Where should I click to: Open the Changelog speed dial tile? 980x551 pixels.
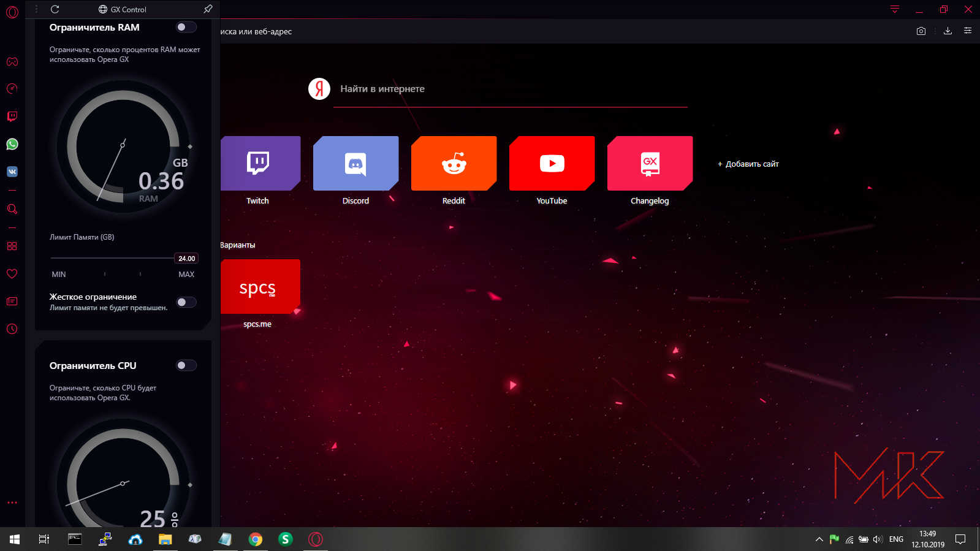[x=650, y=163]
